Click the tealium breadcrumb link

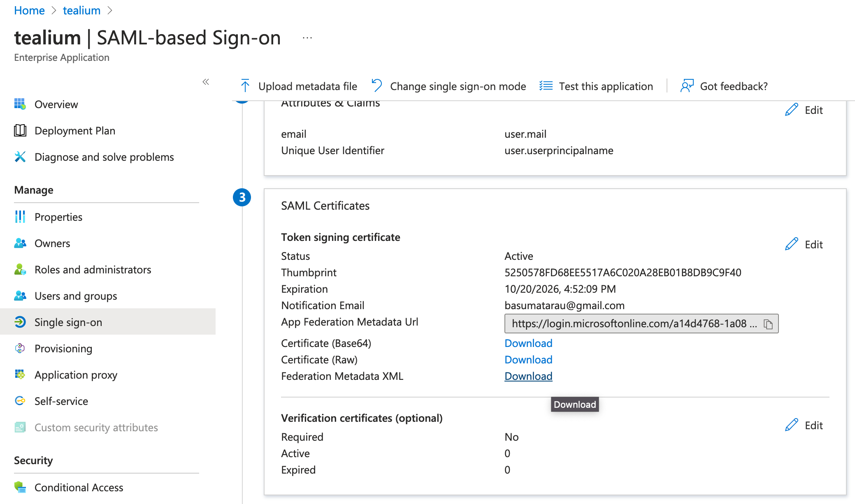[81, 11]
